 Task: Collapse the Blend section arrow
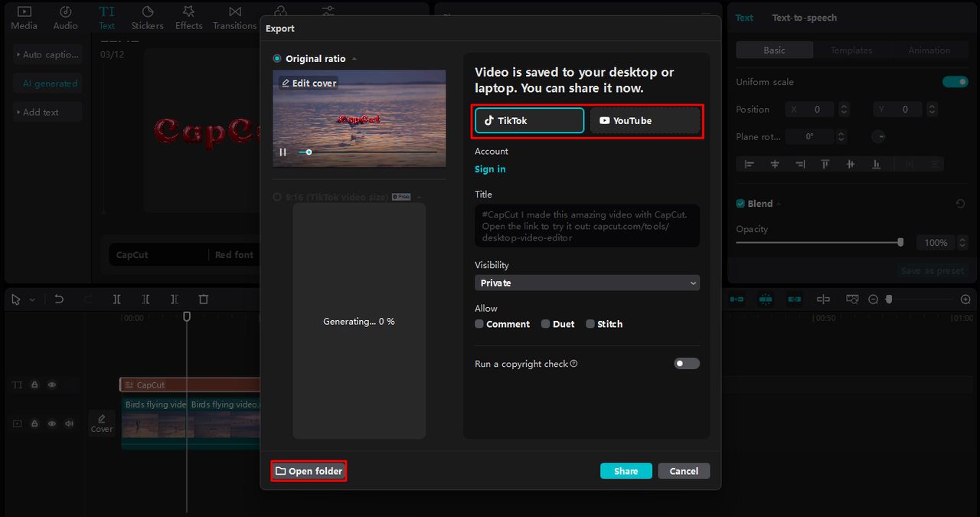(779, 204)
